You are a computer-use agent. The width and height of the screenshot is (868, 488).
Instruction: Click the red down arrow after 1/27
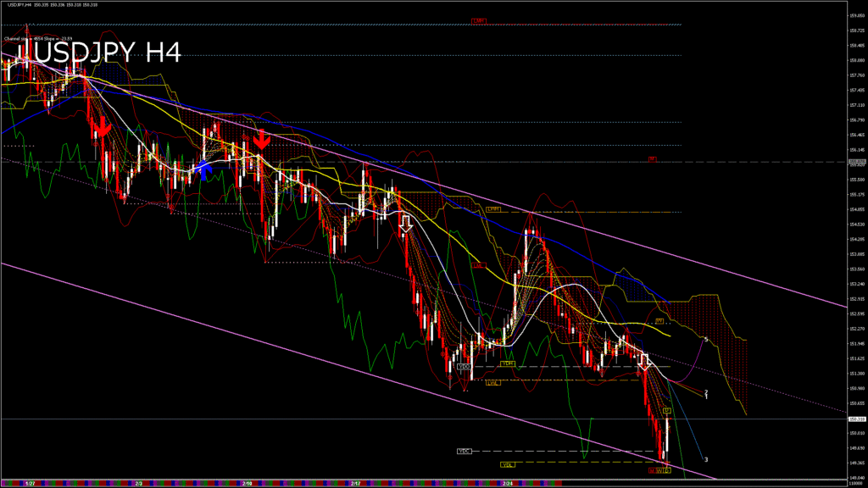pyautogui.click(x=102, y=127)
